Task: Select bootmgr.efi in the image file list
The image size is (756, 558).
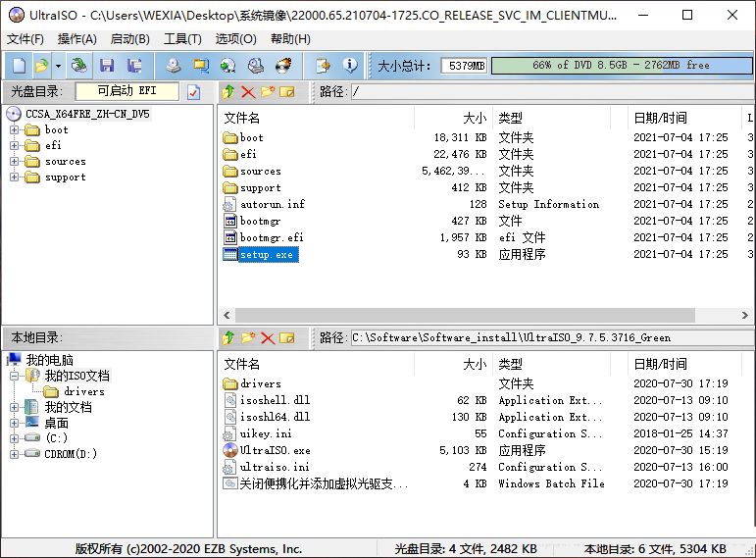Action: coord(272,237)
